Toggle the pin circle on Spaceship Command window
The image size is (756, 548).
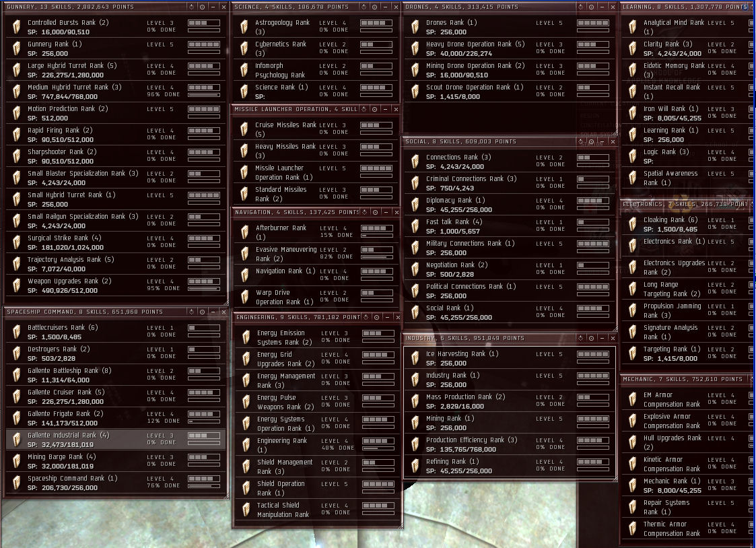202,312
